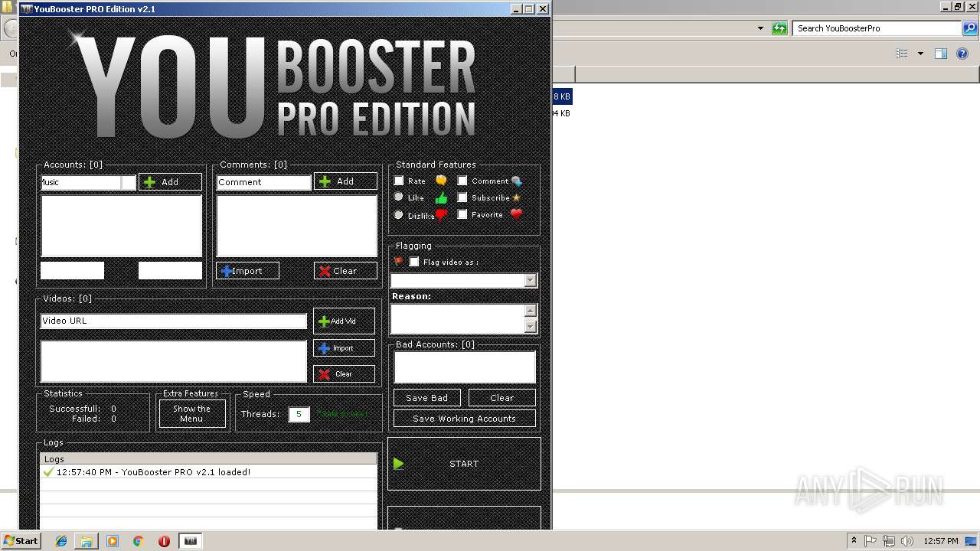Open the Explorer view options dropdown arrow
This screenshot has width=980, height=551.
[x=920, y=54]
